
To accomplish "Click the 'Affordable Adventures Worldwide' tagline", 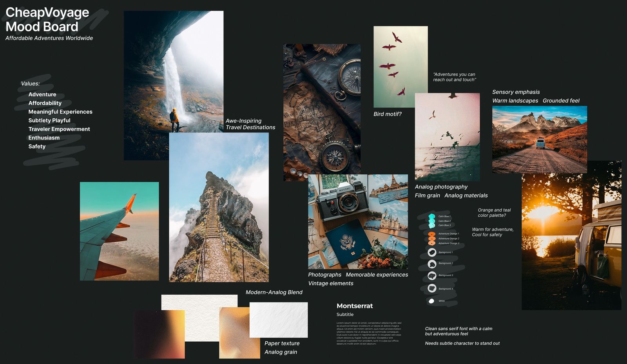I will tap(49, 38).
